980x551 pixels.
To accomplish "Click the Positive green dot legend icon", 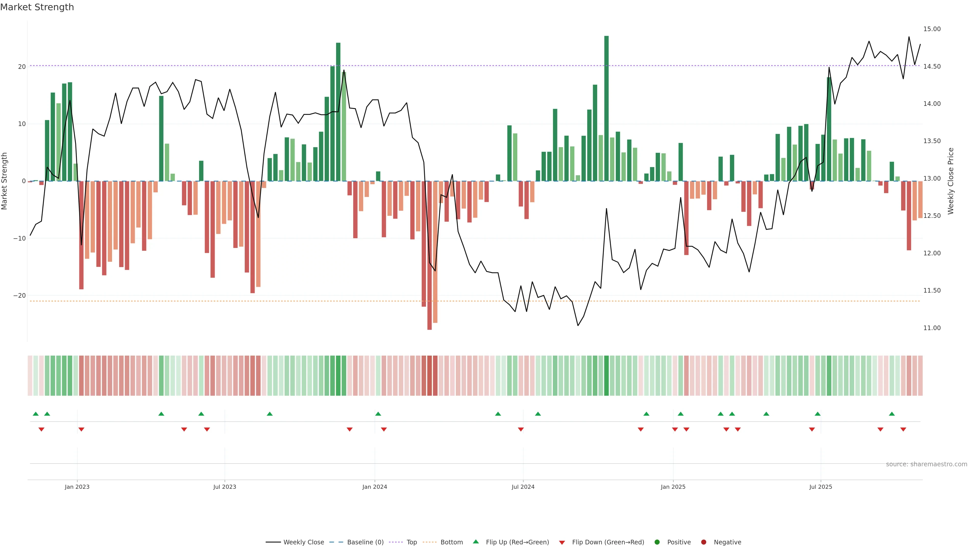I will pos(657,542).
